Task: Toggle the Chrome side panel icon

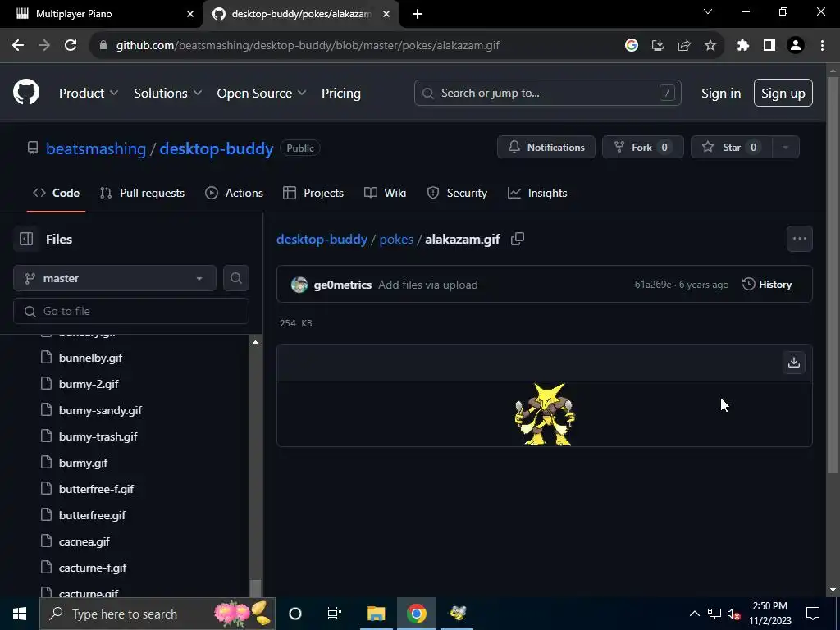Action: point(769,46)
